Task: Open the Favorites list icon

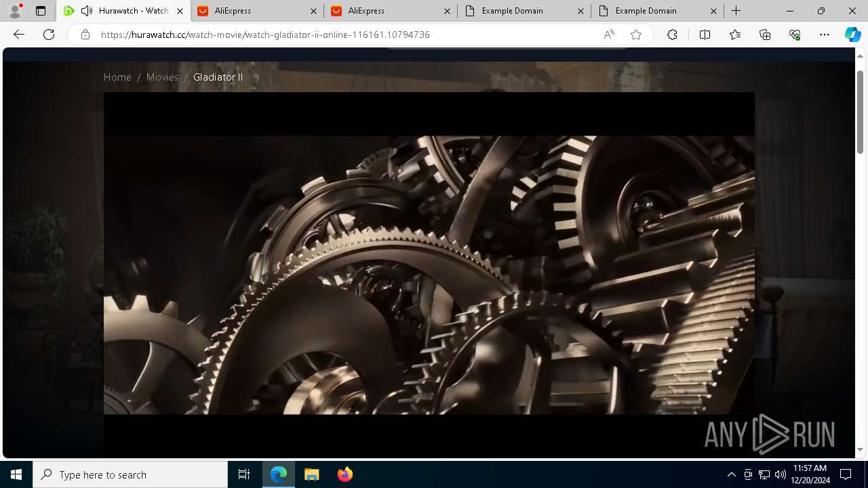Action: pyautogui.click(x=735, y=35)
